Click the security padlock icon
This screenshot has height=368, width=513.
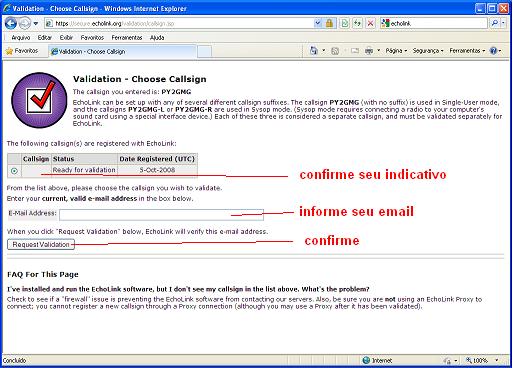tap(329, 23)
